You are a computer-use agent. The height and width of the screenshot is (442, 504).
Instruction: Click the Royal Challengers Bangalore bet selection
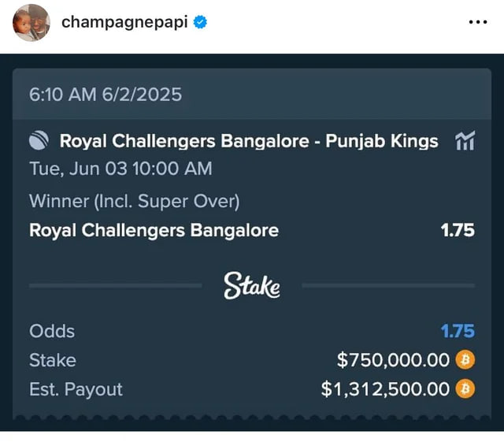154,230
